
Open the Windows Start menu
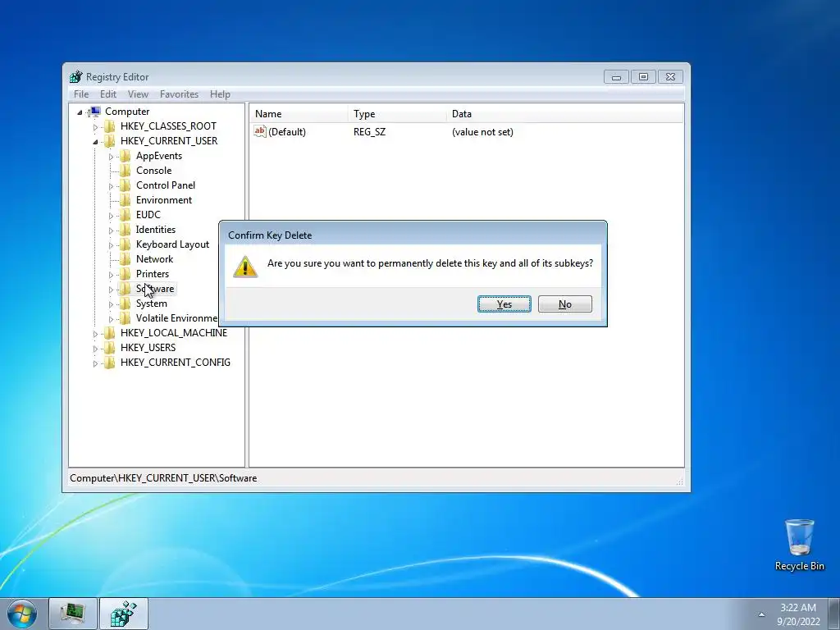[22, 614]
